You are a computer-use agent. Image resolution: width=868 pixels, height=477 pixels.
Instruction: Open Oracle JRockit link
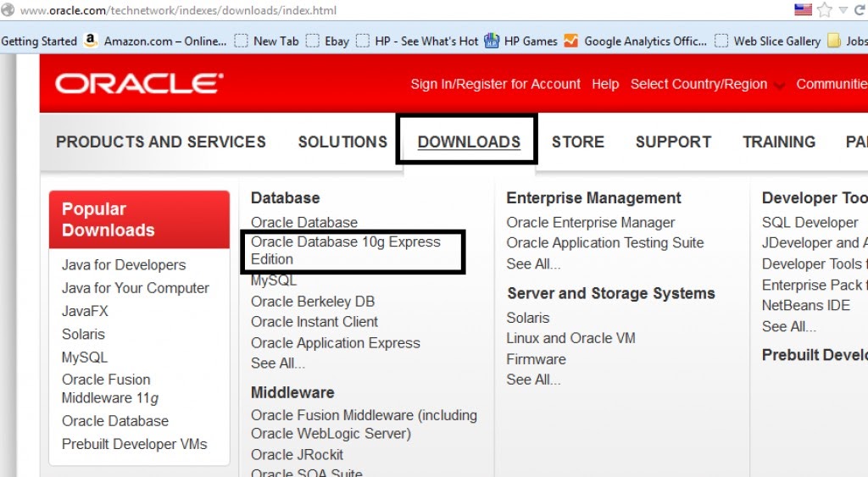(x=297, y=455)
